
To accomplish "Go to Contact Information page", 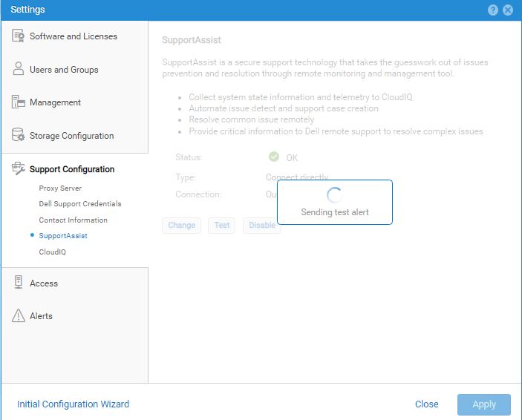I will coord(73,220).
